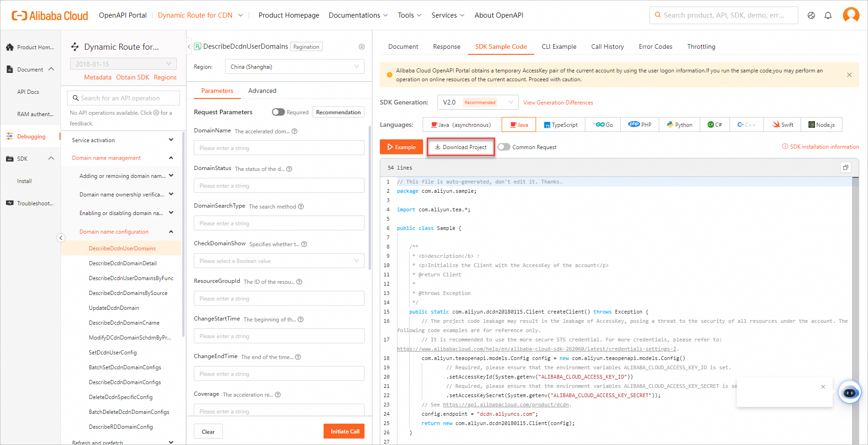Switch to the CLI Example tab
This screenshot has height=445, width=868.
click(x=559, y=46)
